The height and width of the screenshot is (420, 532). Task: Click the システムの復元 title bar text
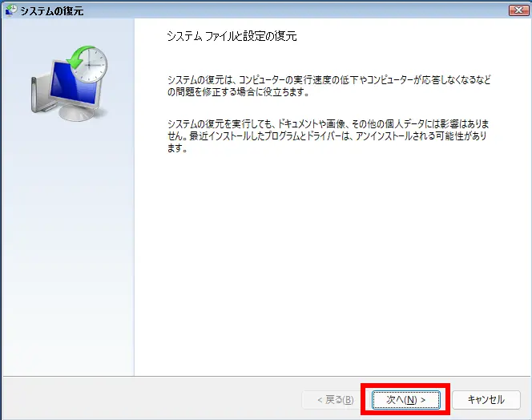point(51,11)
